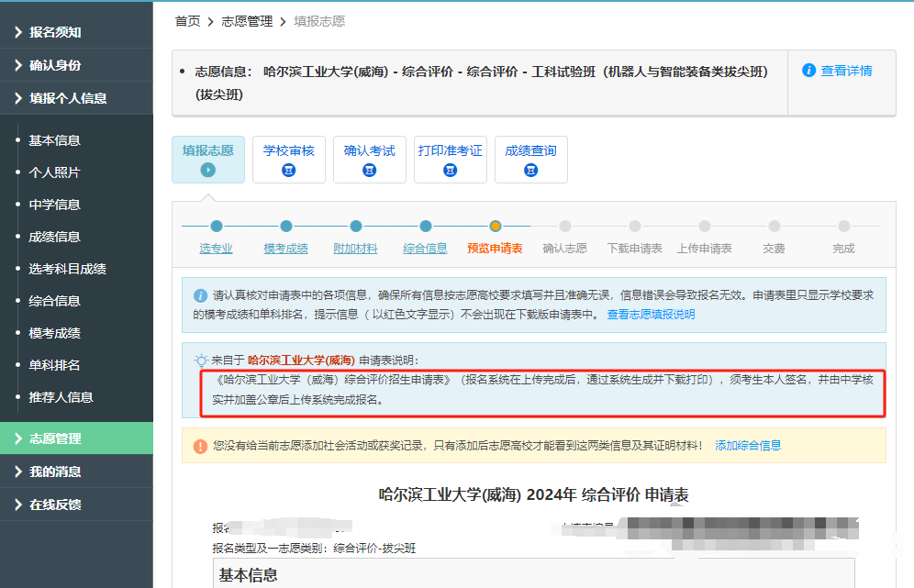Click the 添加综合信息 link
The height and width of the screenshot is (588, 914).
[x=748, y=446]
